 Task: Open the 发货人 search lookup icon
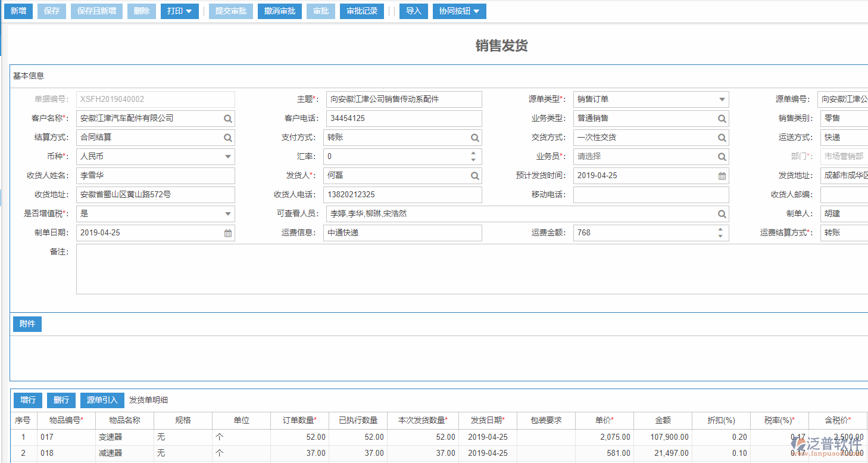(x=474, y=175)
